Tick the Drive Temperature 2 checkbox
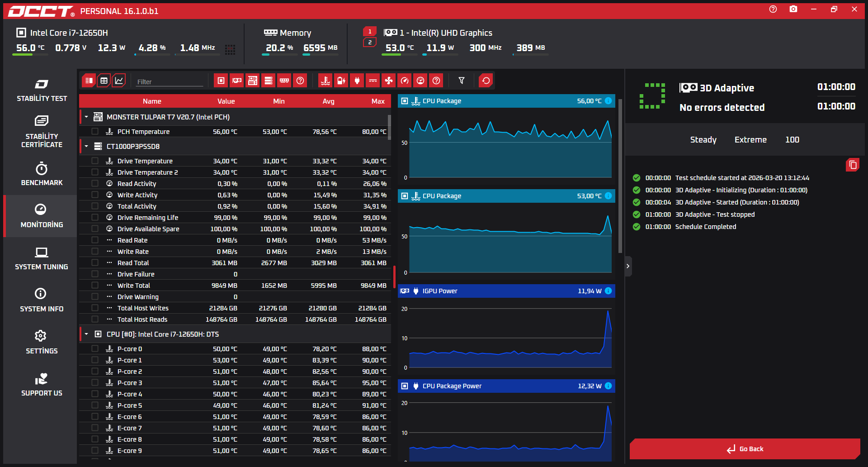Image resolution: width=868 pixels, height=467 pixels. tap(95, 172)
